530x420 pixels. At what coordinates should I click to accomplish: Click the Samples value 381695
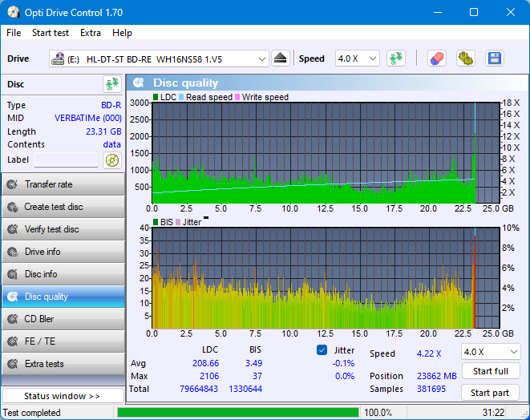point(431,389)
